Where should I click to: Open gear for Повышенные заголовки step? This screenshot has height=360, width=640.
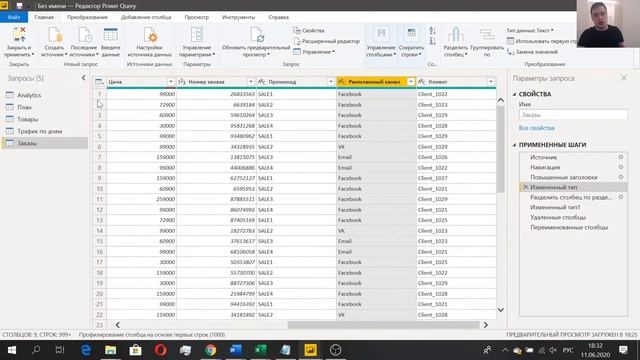[x=621, y=177]
